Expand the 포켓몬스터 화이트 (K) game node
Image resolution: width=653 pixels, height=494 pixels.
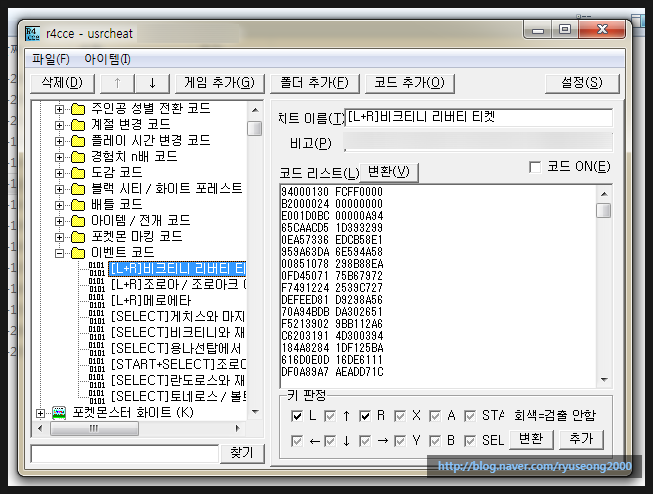(x=40, y=413)
